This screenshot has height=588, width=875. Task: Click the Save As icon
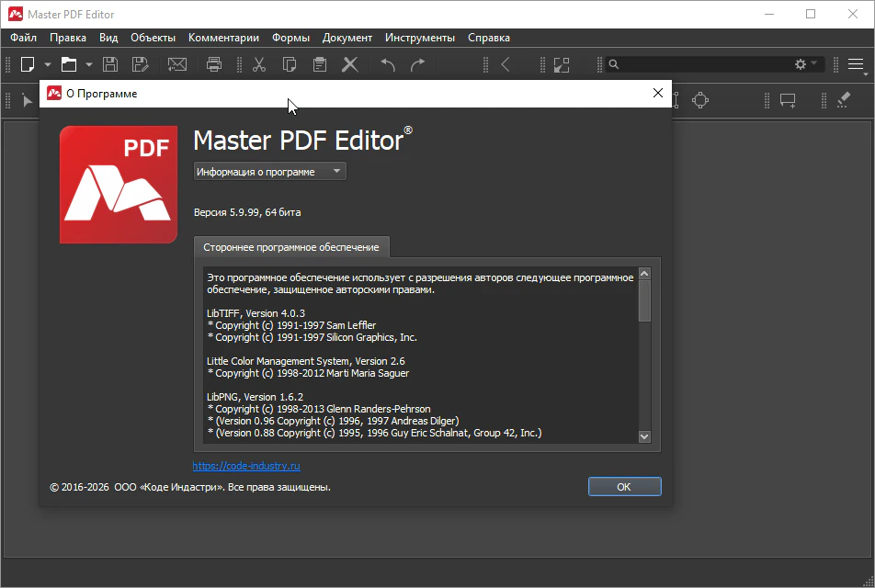tap(140, 64)
